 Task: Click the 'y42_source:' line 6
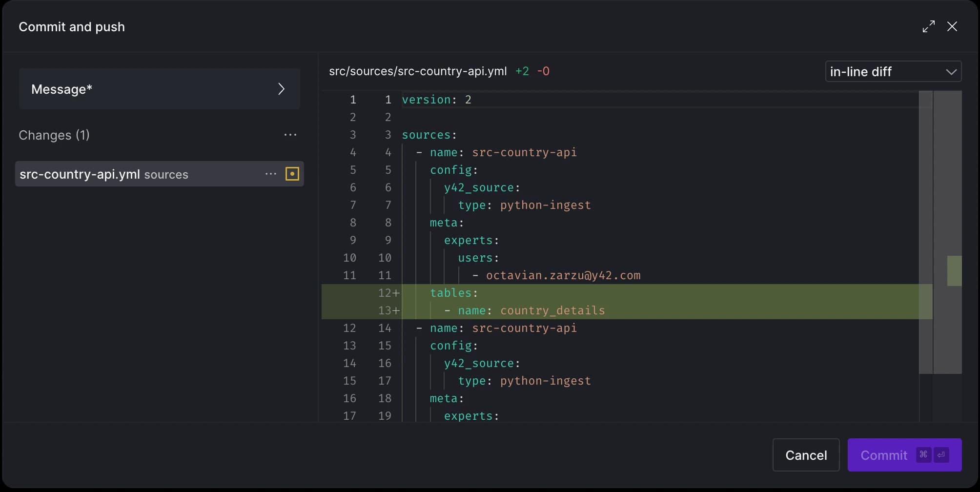(x=482, y=187)
